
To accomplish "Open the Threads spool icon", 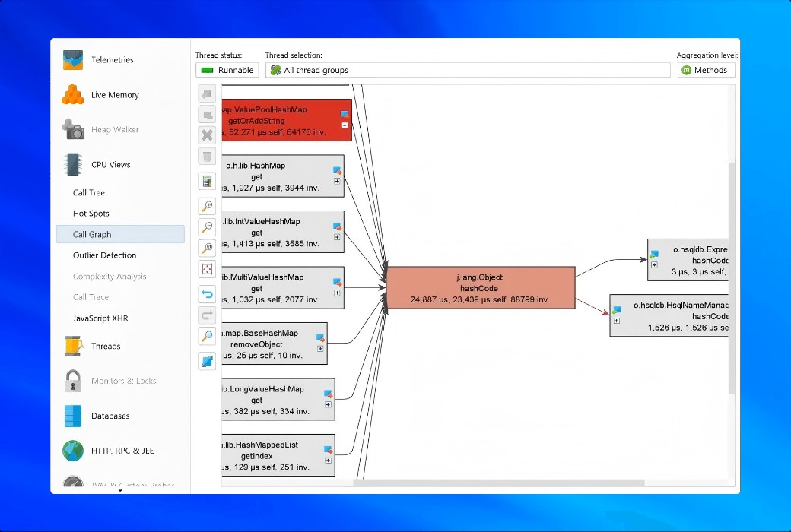I will 73,346.
